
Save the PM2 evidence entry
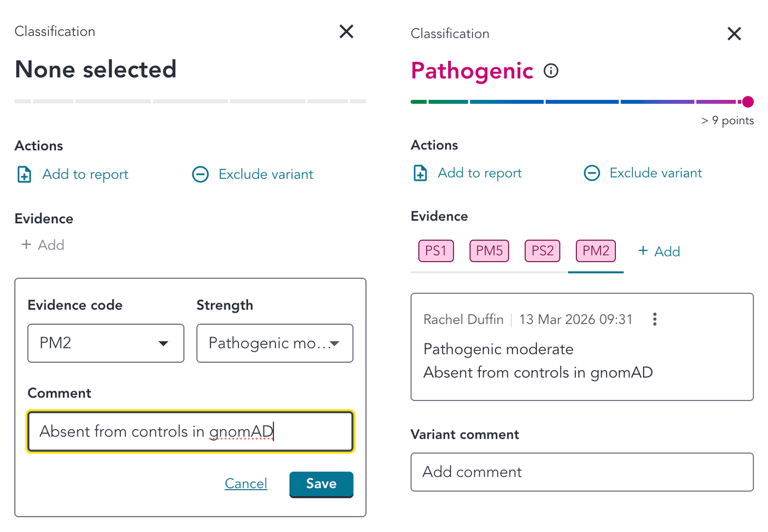[321, 484]
